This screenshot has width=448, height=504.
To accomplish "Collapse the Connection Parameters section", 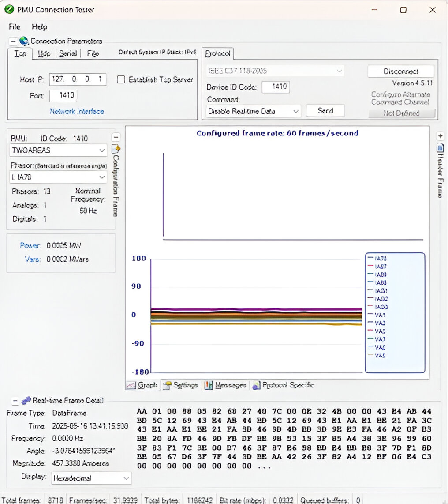I will tap(13, 41).
